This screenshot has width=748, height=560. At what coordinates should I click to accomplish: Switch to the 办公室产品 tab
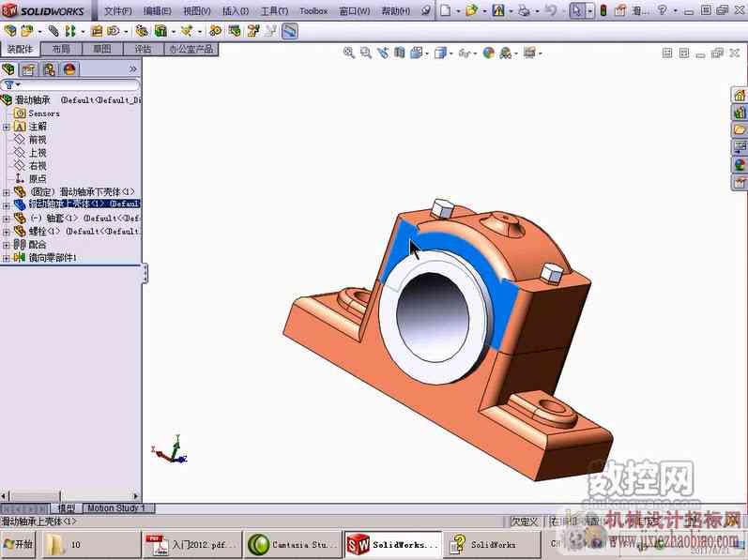tap(191, 49)
